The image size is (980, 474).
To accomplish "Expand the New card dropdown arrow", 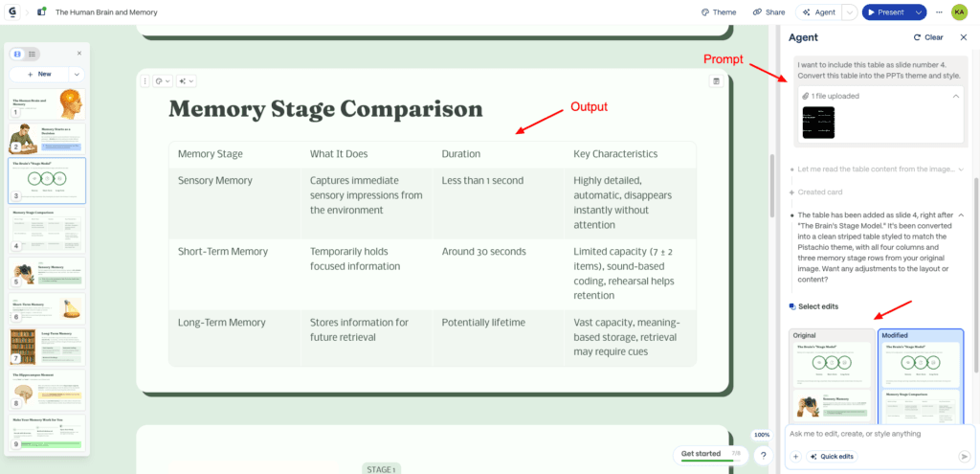I will pos(77,74).
